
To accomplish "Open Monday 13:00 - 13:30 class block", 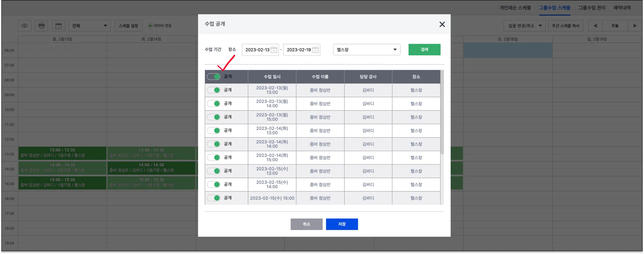I will point(62,153).
